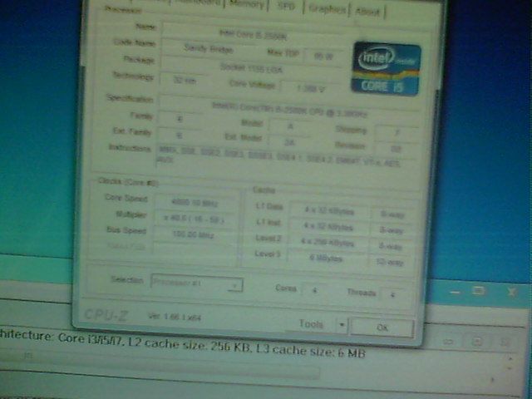Click the Tools button

click(x=310, y=324)
